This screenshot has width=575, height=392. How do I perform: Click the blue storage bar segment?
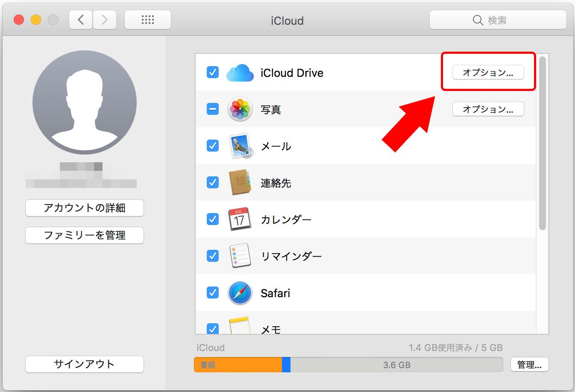[x=286, y=365]
